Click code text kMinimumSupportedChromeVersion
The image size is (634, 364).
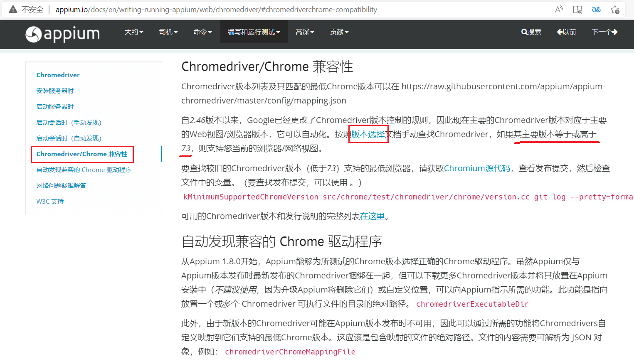pyautogui.click(x=251, y=197)
